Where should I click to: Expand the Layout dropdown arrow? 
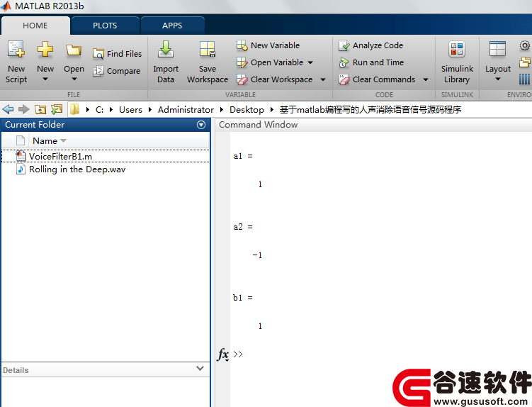498,79
